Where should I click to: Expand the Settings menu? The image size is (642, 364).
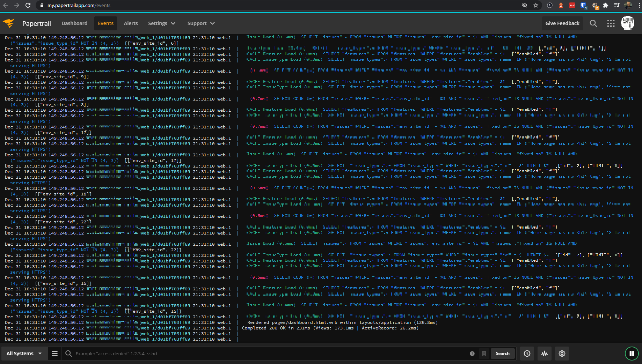tap(161, 23)
